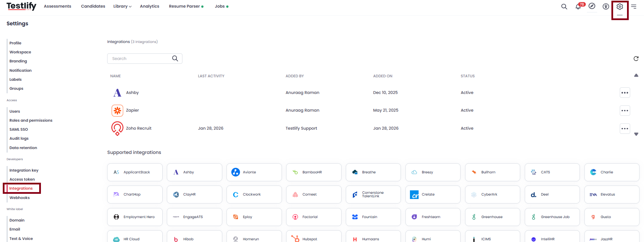
Task: View Audit logs
Action: (x=19, y=138)
